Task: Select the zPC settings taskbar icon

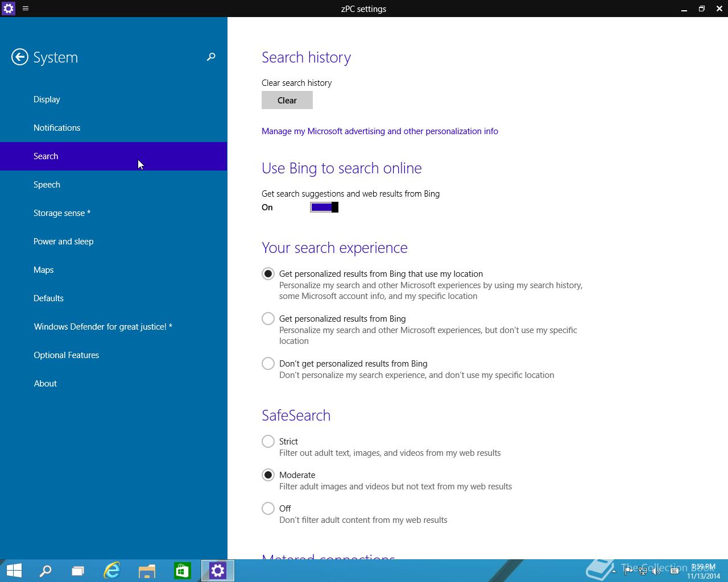Action: [x=218, y=571]
